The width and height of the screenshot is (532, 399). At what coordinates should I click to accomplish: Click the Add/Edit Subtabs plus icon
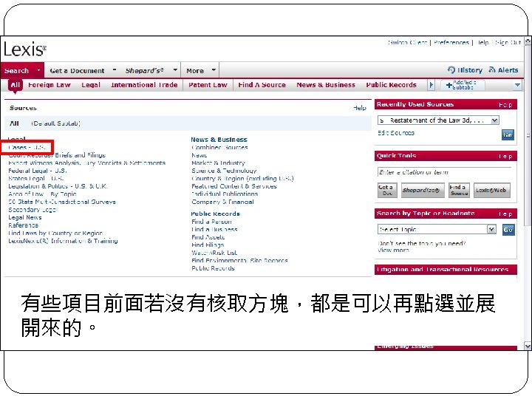coord(449,85)
